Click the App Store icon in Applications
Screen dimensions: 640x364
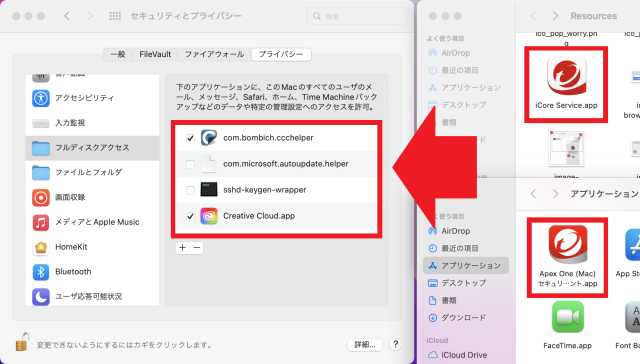click(x=632, y=245)
